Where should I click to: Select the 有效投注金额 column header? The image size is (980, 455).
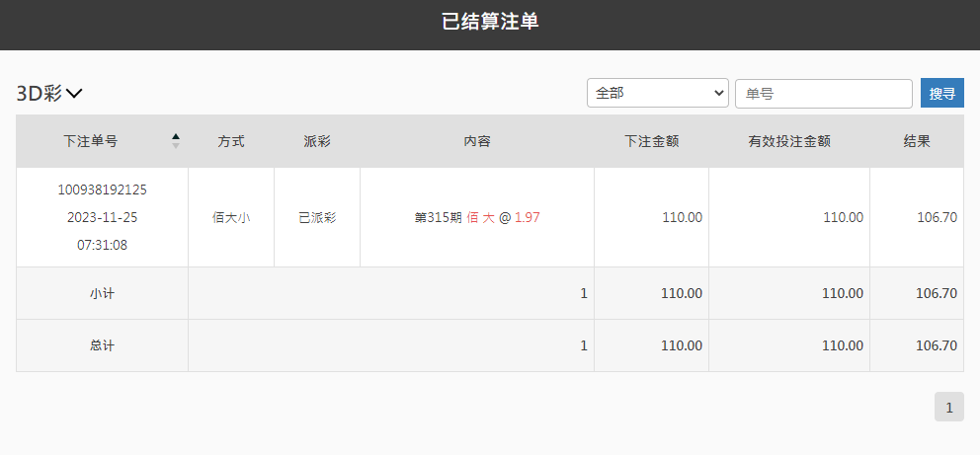[x=789, y=142]
